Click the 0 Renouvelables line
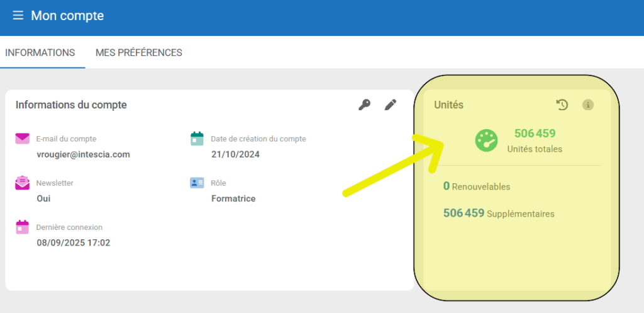Screen dimensions: 644x313 (477, 186)
